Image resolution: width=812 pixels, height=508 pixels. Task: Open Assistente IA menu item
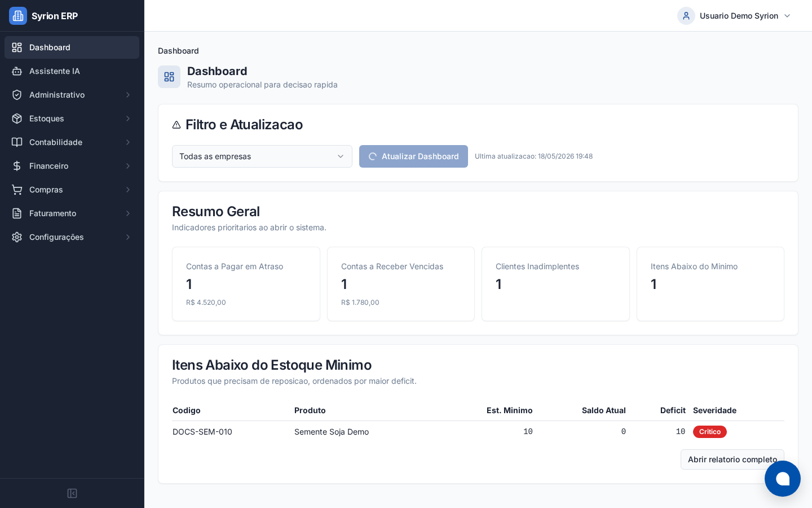pos(72,71)
